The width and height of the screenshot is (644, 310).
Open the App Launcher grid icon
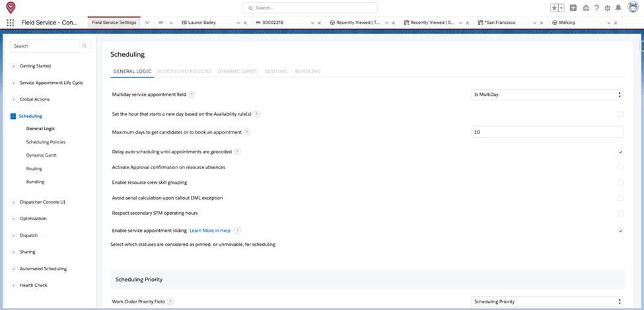click(11, 22)
